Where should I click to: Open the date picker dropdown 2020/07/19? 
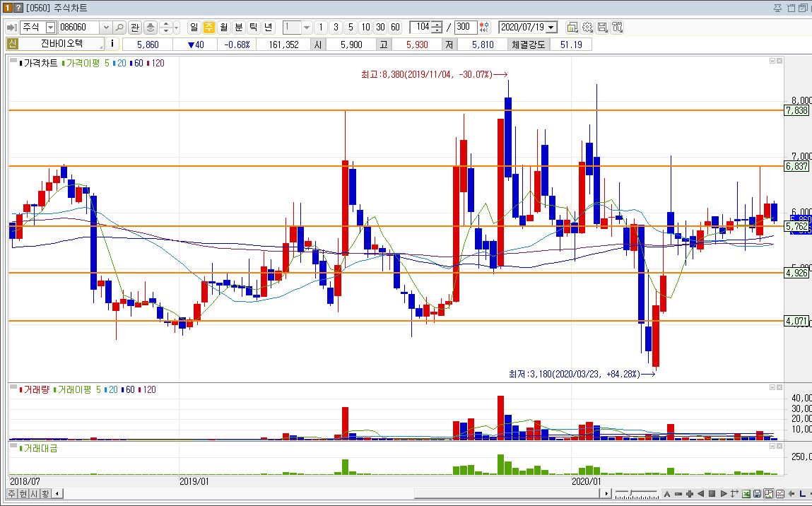click(552, 27)
